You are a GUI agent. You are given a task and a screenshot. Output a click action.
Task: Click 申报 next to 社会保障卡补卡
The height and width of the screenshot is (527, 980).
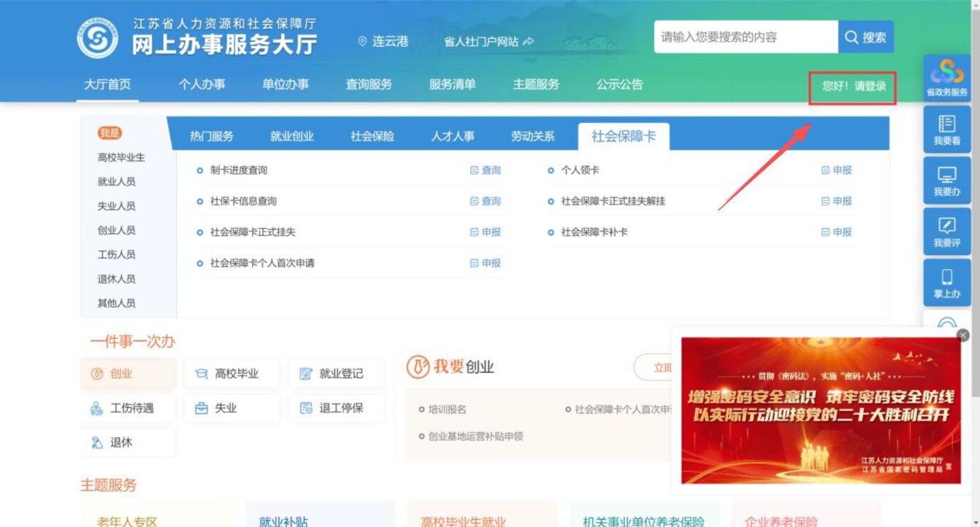pos(836,232)
